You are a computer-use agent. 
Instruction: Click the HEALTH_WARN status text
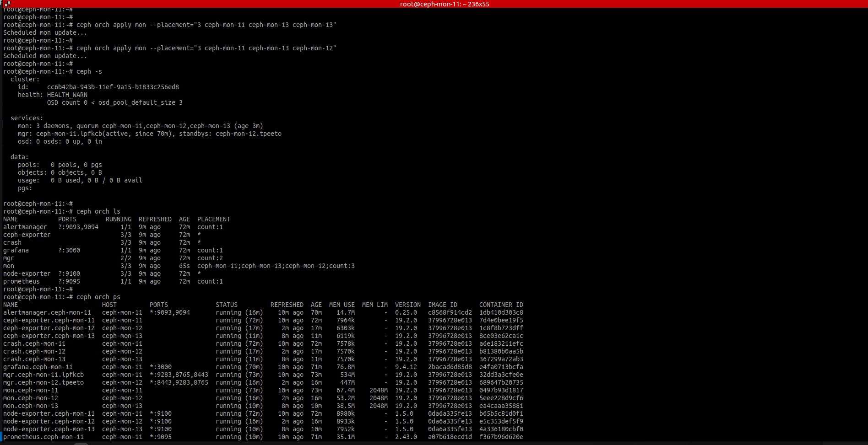[67, 95]
